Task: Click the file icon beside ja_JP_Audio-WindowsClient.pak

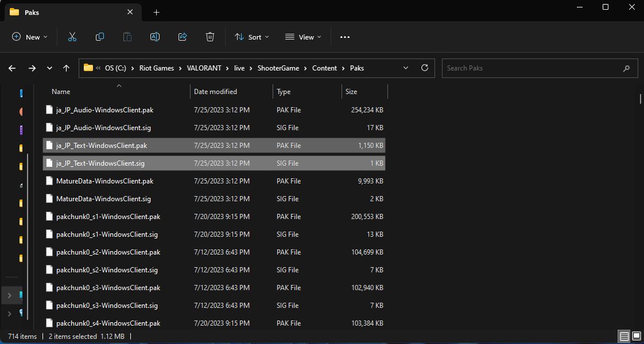Action: 49,110
